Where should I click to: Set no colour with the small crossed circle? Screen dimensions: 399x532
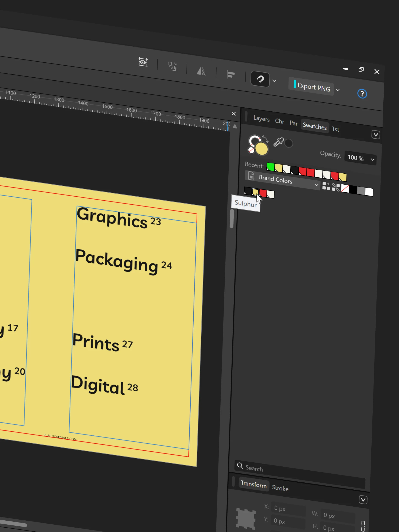(251, 150)
